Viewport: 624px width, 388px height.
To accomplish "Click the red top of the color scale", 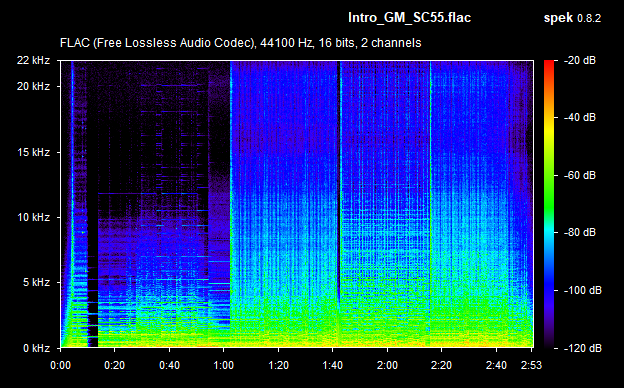I will pyautogui.click(x=549, y=64).
